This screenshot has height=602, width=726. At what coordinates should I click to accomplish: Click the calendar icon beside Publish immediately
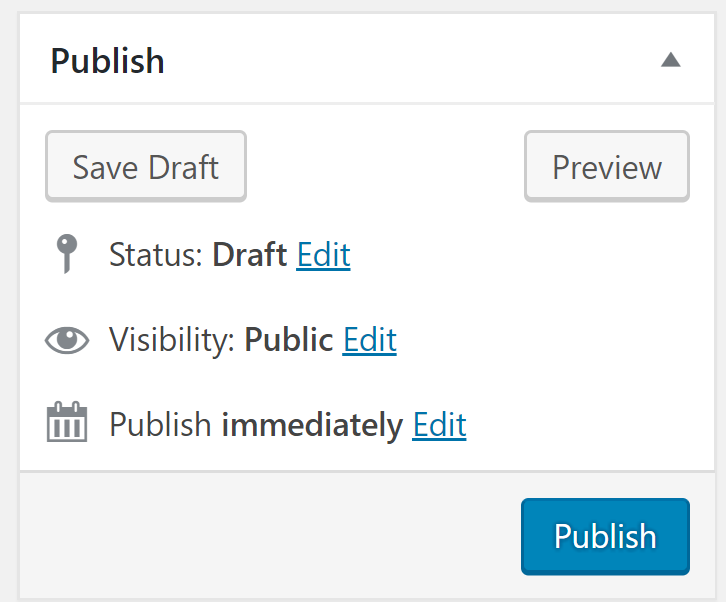tap(67, 421)
